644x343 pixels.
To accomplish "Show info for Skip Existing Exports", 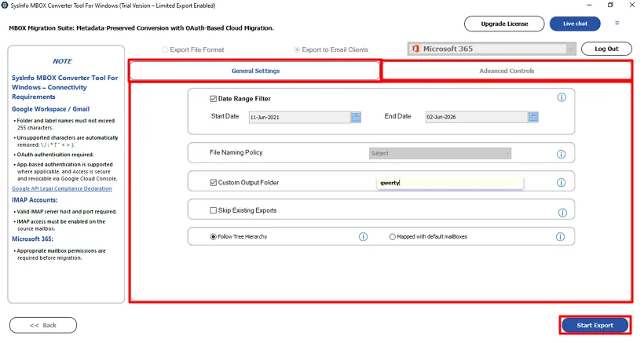I will coord(562,213).
